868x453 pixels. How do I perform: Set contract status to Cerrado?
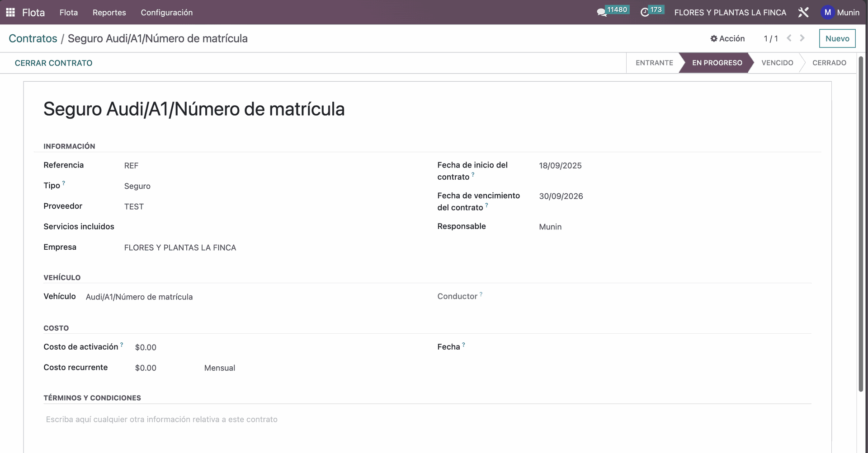(x=829, y=63)
